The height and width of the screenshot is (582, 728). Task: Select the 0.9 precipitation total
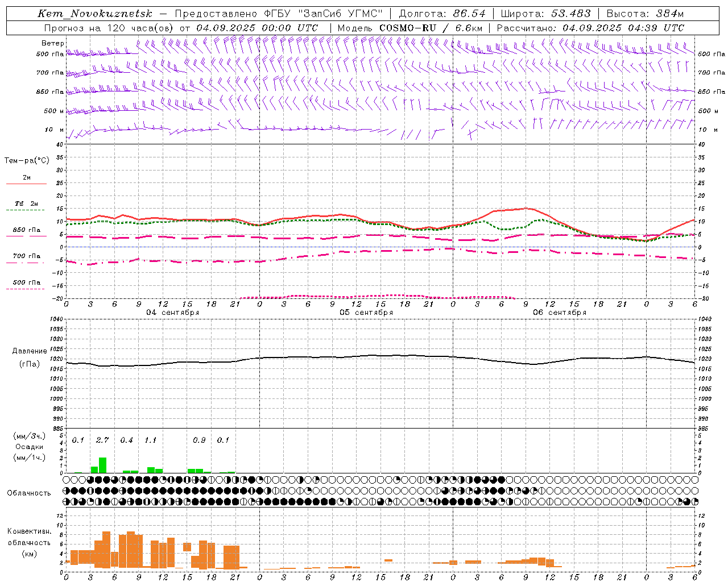tap(199, 440)
